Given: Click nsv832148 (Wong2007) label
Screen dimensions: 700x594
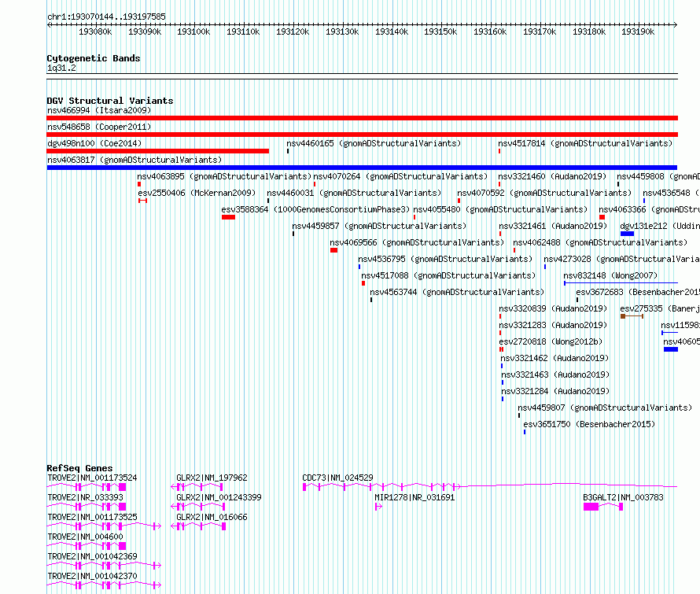Looking at the screenshot, I should pos(610,275).
